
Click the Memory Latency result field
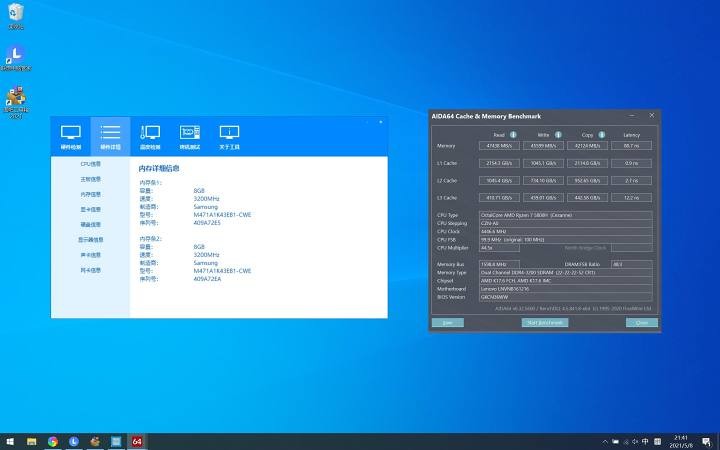coord(631,146)
